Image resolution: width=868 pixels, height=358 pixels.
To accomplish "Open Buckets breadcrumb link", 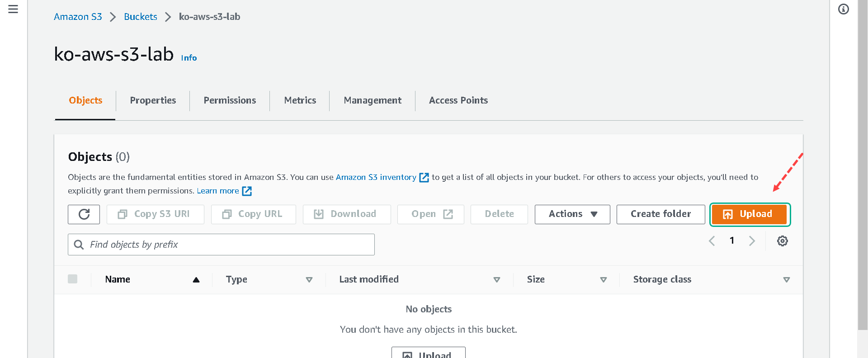I will click(141, 17).
